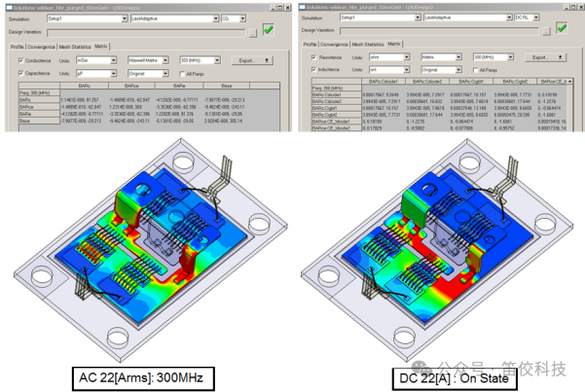Image resolution: width=585 pixels, height=392 pixels.
Task: Click Export button in CG window
Action: click(x=252, y=60)
